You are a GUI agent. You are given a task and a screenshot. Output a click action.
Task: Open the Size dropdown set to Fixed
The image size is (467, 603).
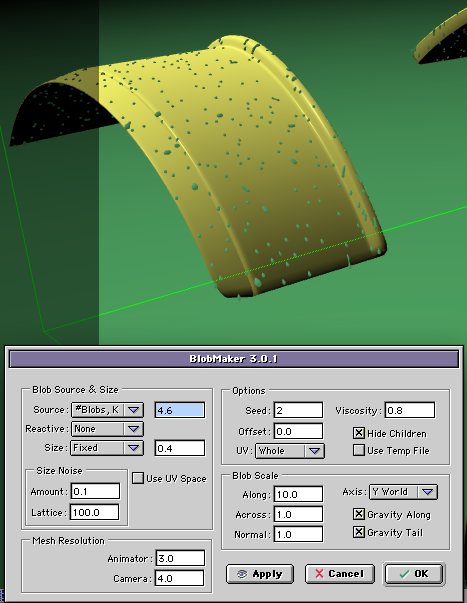[107, 448]
